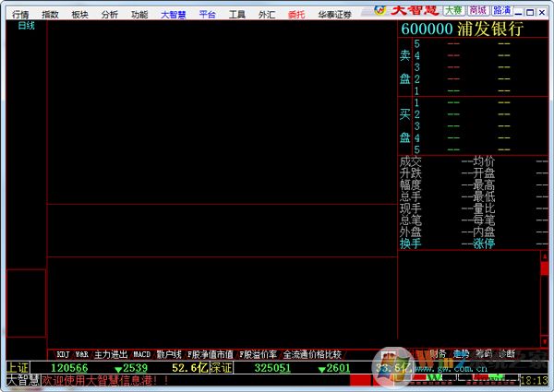Click the 欢迎使用大智慧信息港 ticker message
The image size is (554, 392).
105,380
